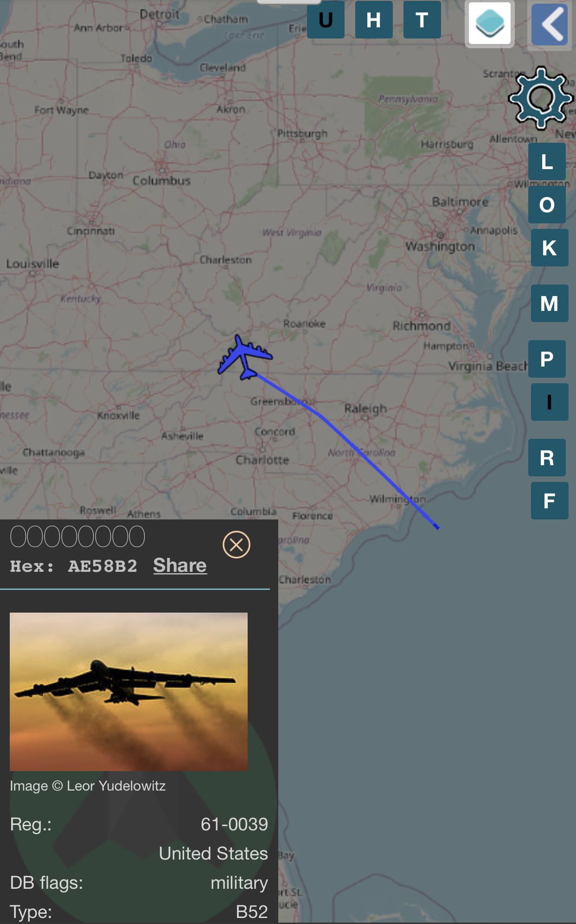
Task: Click the O map control button
Action: pyautogui.click(x=547, y=205)
